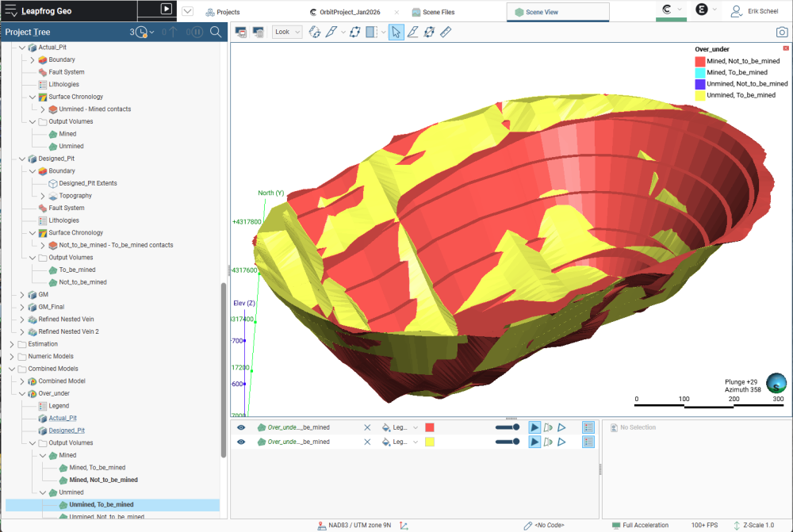
Task: Expand Boundary under Actual_Pit
Action: tap(33, 59)
